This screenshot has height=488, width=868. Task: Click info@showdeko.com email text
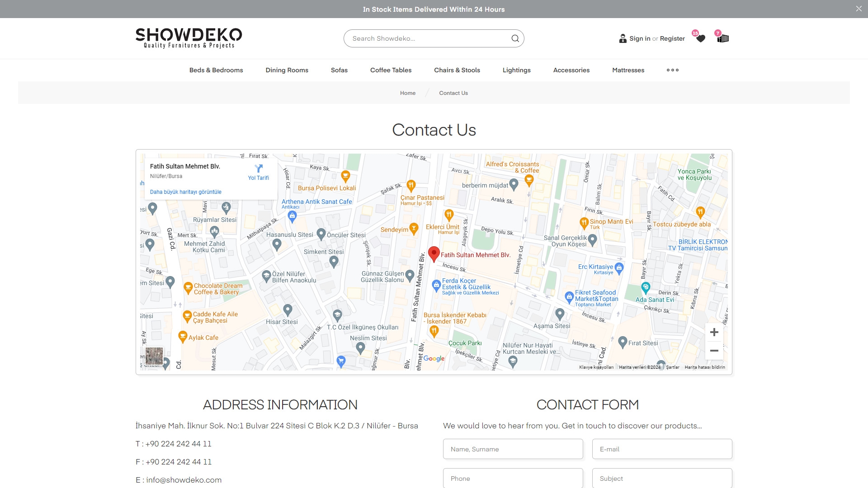[184, 480]
